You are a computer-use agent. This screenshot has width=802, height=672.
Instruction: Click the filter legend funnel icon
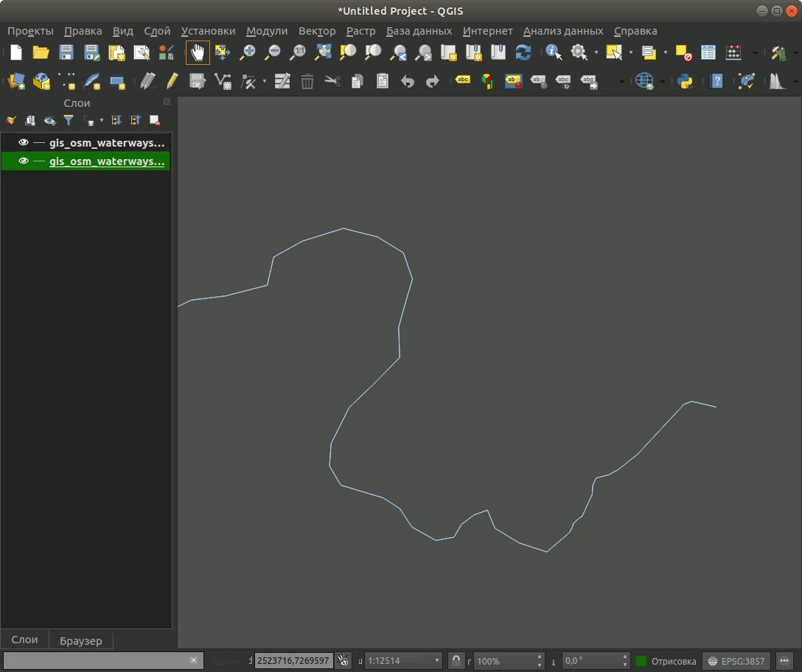tap(69, 120)
